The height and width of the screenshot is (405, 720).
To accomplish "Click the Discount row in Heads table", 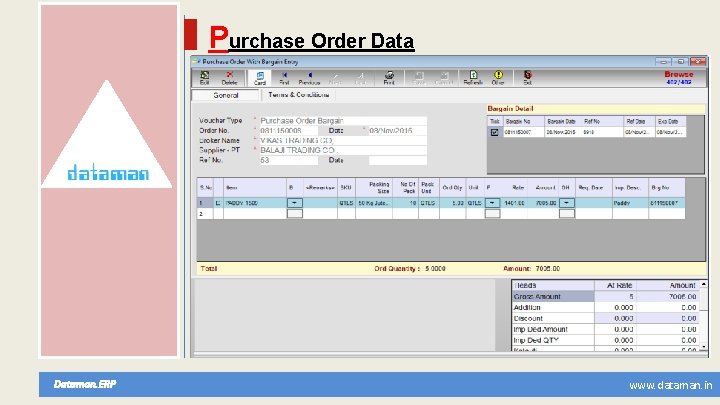I will coord(606,318).
